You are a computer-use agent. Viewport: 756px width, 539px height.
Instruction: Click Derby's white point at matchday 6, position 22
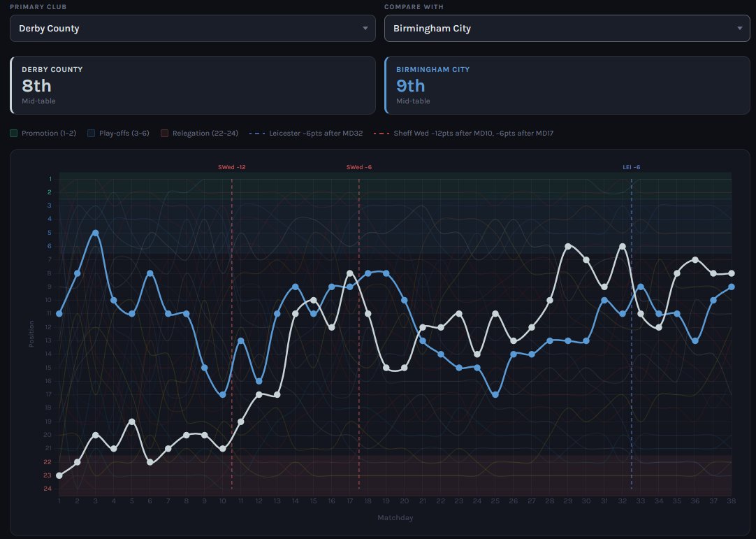tap(150, 462)
